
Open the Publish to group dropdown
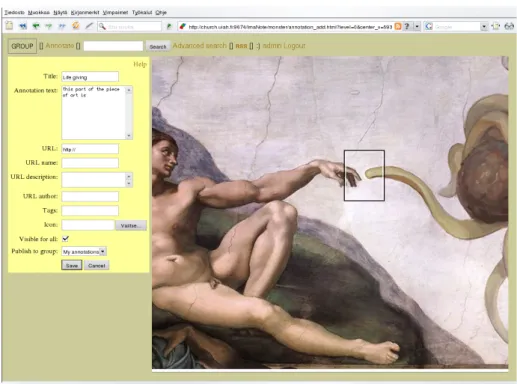point(84,252)
